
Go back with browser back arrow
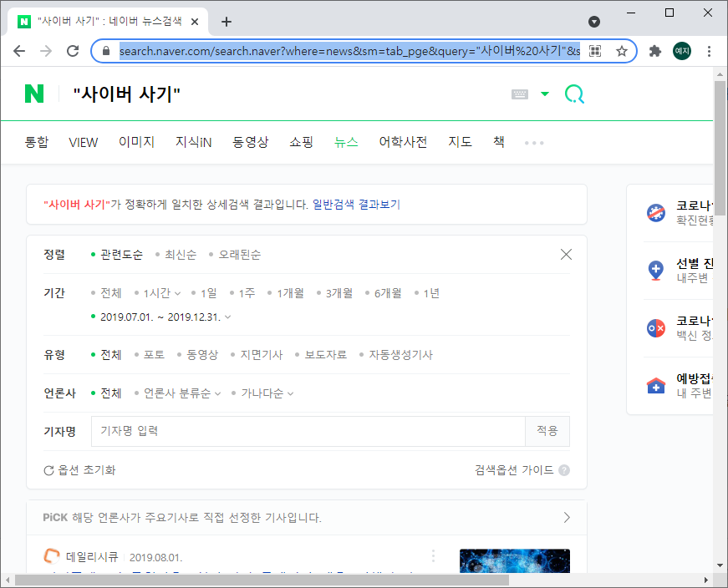pos(19,51)
